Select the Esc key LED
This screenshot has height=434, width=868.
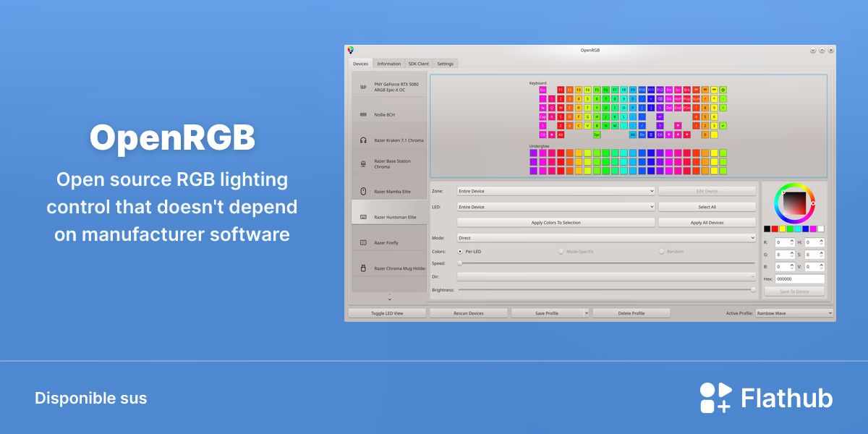542,90
